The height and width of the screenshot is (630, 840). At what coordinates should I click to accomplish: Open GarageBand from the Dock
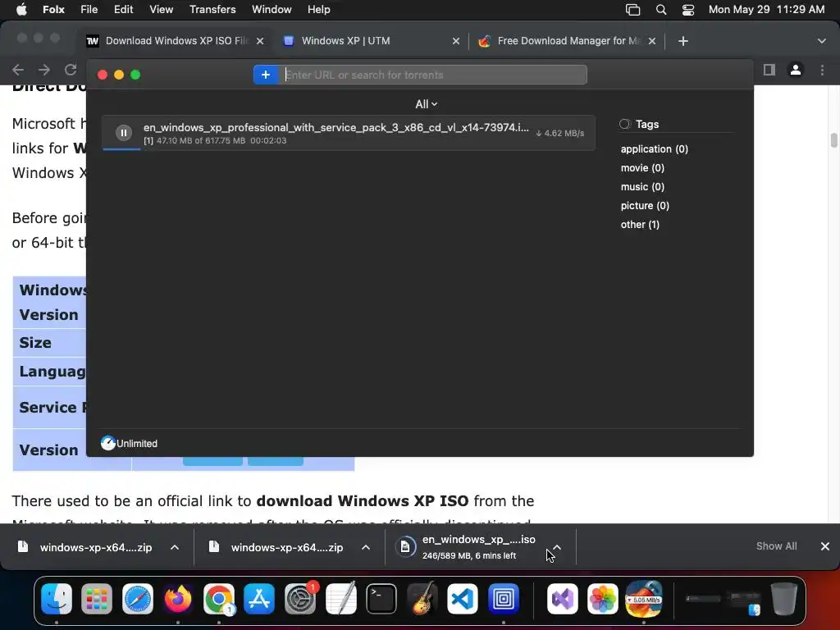[x=422, y=598]
